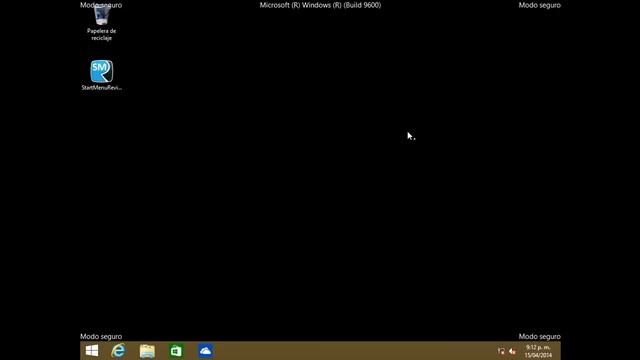Open the Windows Start button

(x=92, y=351)
